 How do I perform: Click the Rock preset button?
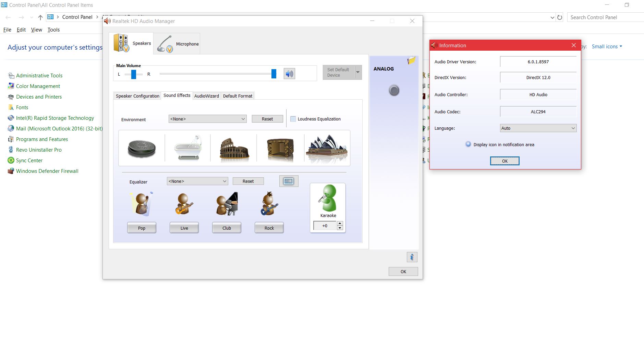[x=269, y=228]
